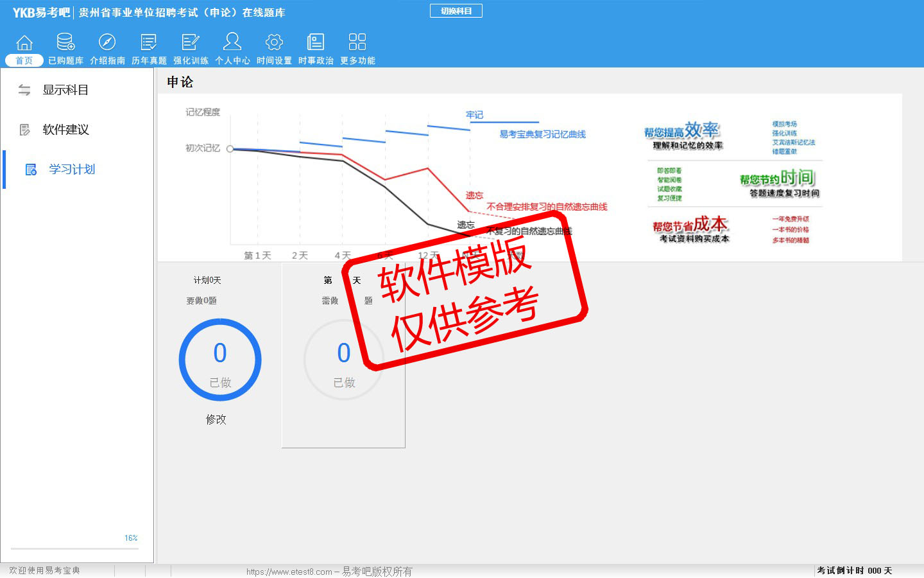Click 修改 under the plan circle

(x=216, y=419)
